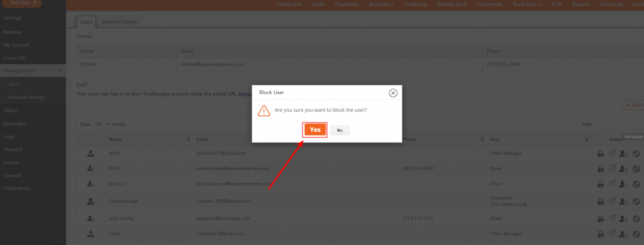
Task: Switch to the Advance Settings tab
Action: (x=119, y=22)
